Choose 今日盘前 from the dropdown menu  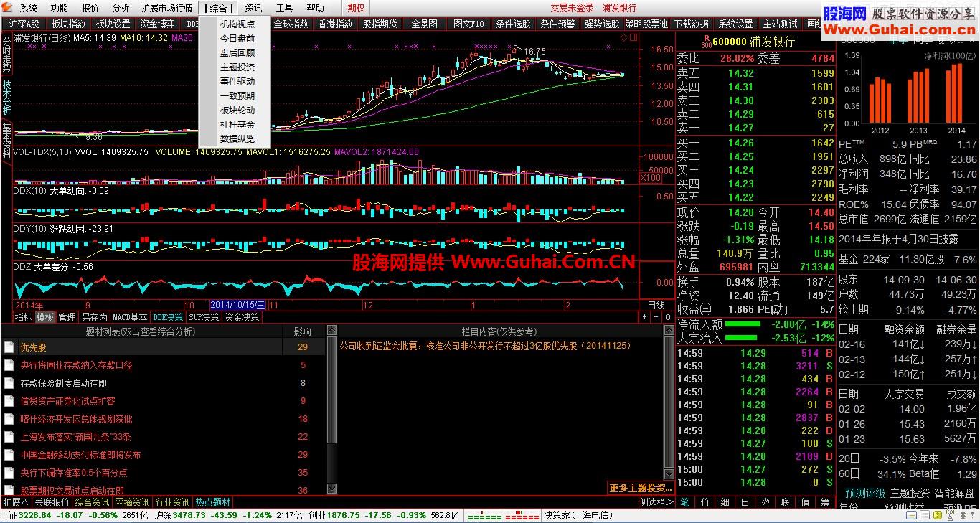pyautogui.click(x=237, y=38)
